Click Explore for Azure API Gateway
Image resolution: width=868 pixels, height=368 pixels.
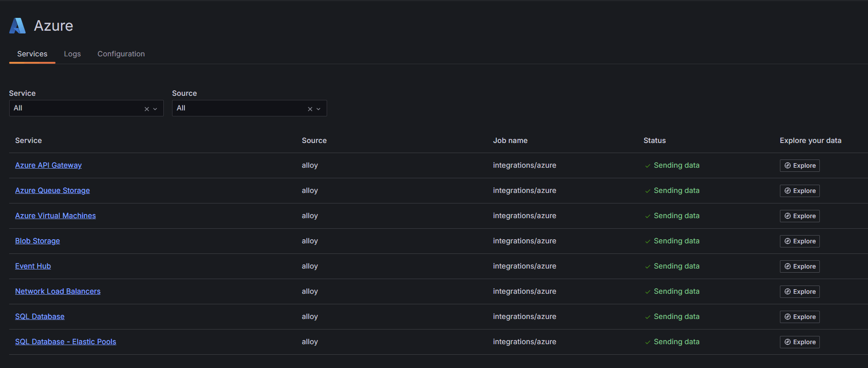tap(800, 165)
